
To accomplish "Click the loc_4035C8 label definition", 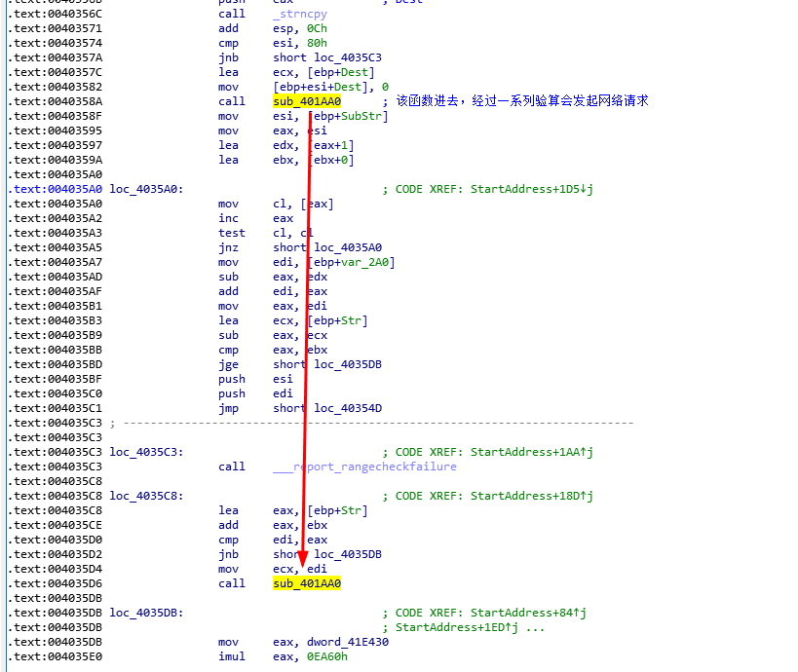I will tap(146, 496).
